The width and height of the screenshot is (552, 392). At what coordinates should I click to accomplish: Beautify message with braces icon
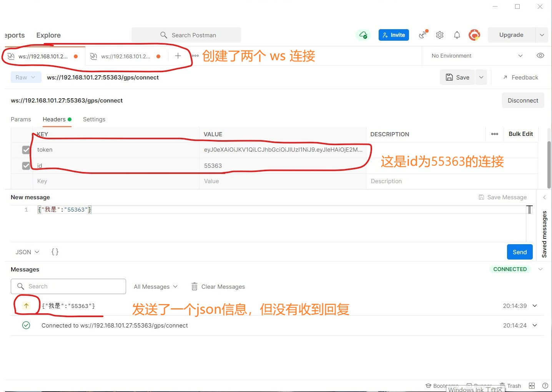[x=55, y=252]
